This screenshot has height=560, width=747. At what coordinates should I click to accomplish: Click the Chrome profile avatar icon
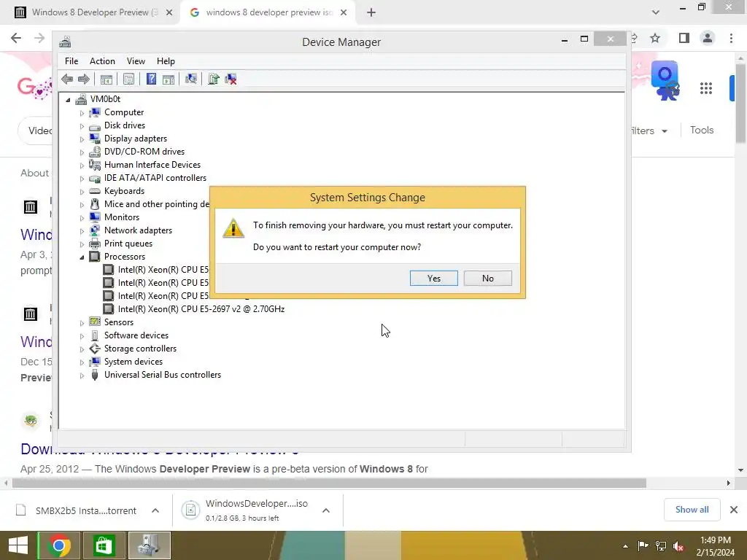(708, 38)
